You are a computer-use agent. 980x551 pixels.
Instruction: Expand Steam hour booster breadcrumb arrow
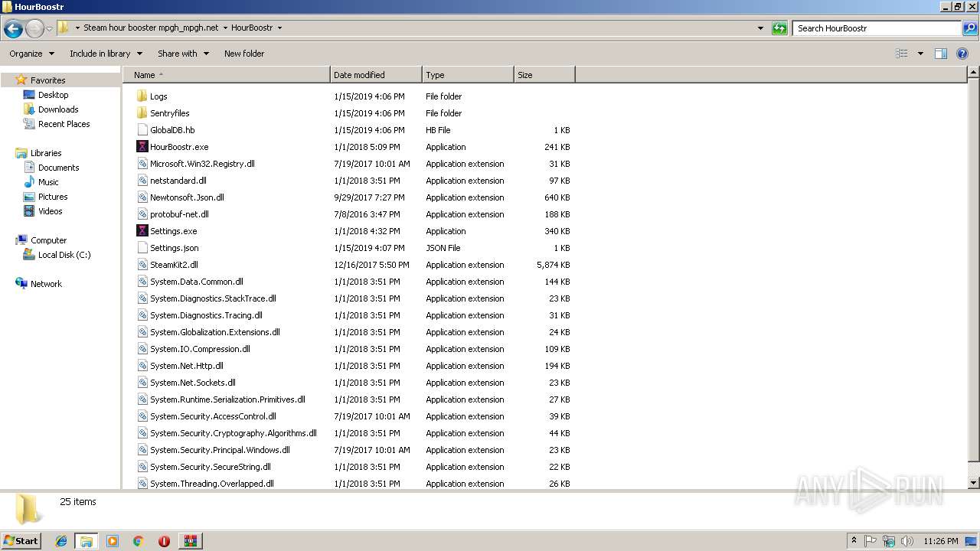225,28
